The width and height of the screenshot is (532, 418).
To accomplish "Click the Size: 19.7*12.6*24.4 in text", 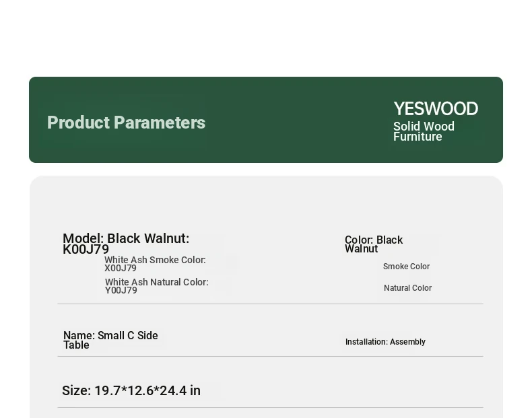I will 131,390.
